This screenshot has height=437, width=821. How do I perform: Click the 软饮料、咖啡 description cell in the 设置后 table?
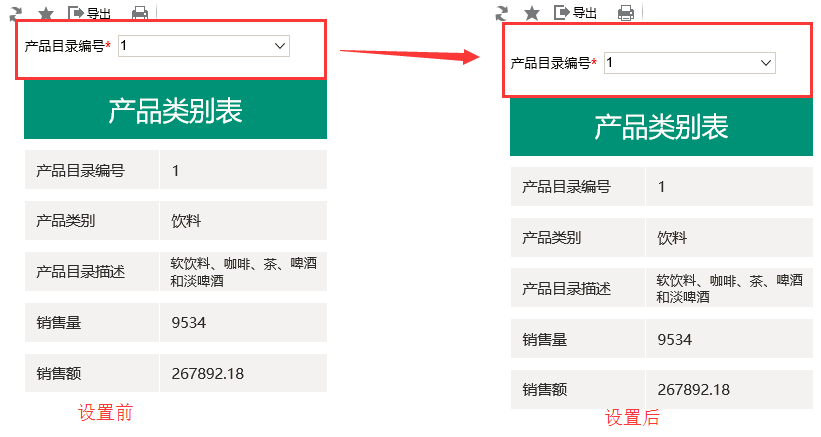coord(729,288)
